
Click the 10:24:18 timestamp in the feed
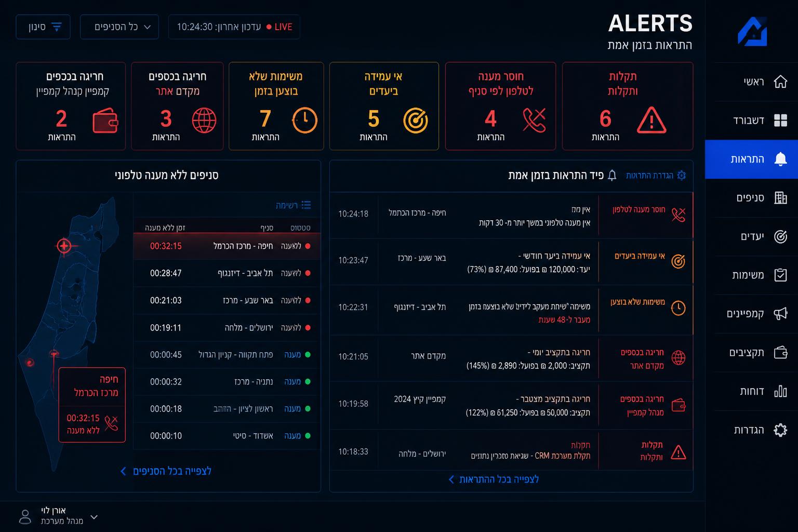tap(353, 214)
